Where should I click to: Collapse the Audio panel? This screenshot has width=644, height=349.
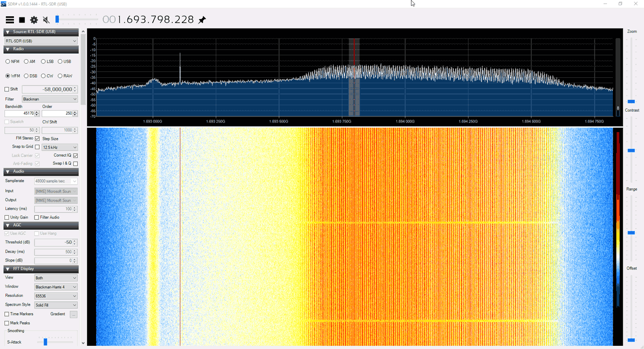(x=8, y=172)
